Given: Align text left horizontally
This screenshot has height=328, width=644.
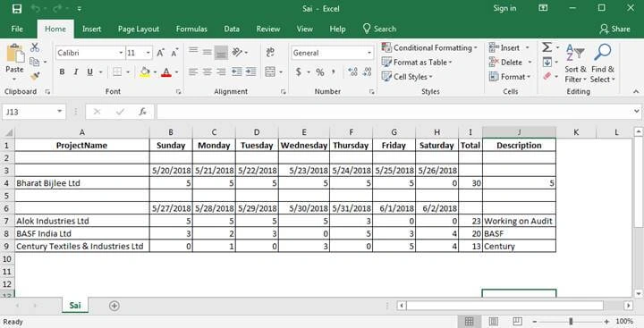Looking at the screenshot, I should tap(193, 71).
